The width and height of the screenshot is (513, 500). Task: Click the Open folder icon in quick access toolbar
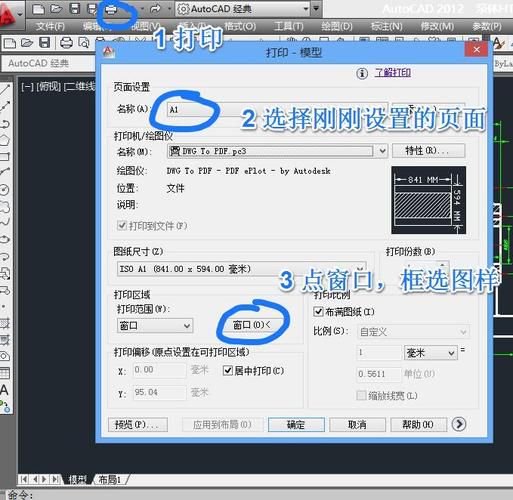pos(56,9)
